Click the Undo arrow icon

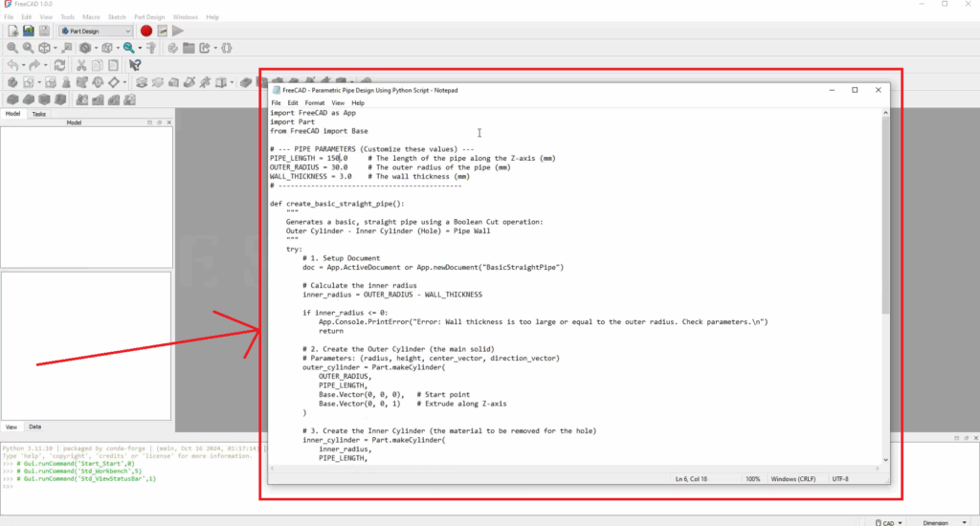(12, 65)
